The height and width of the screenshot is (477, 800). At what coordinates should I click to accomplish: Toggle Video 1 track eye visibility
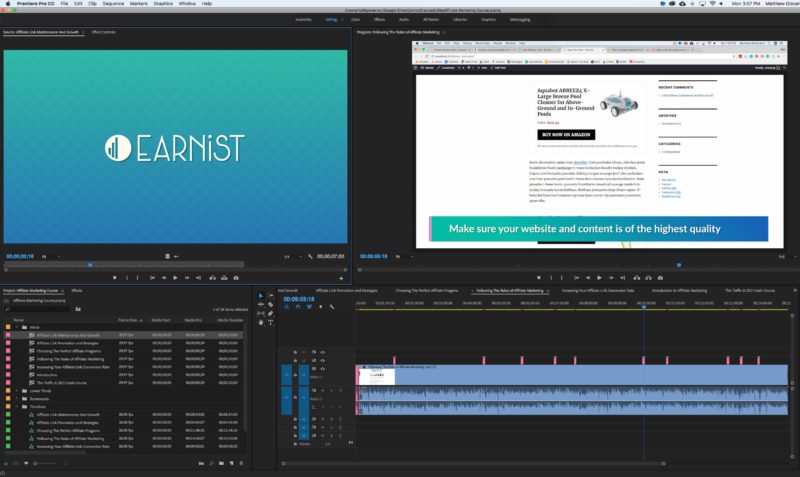tap(322, 369)
